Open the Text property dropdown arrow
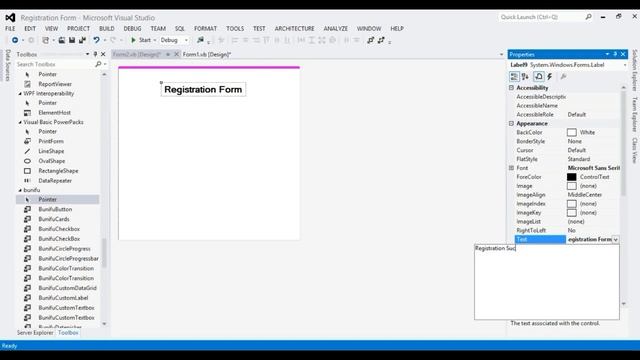 [616, 240]
